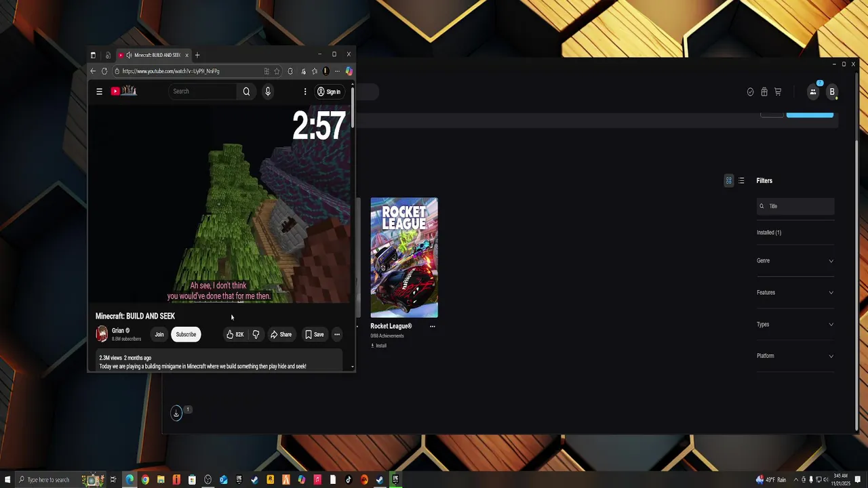868x488 pixels.
Task: Click Sign in on YouTube
Action: 329,91
